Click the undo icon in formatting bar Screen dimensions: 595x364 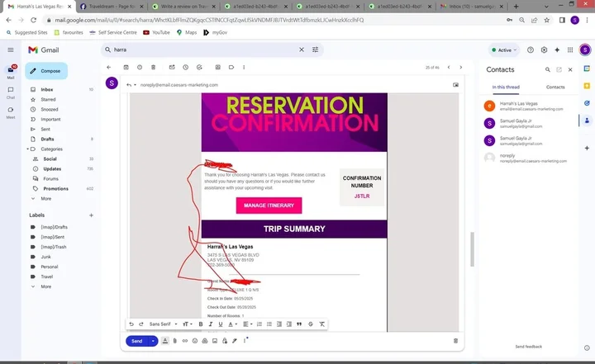click(131, 324)
